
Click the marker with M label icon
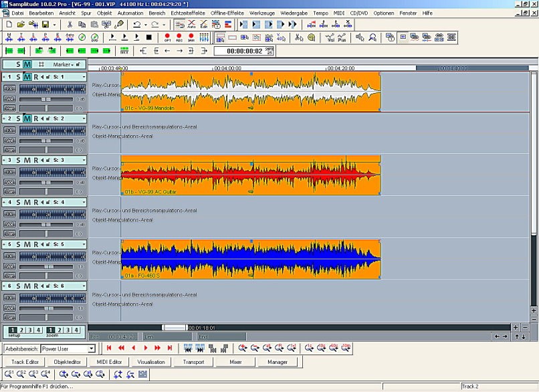(x=9, y=37)
